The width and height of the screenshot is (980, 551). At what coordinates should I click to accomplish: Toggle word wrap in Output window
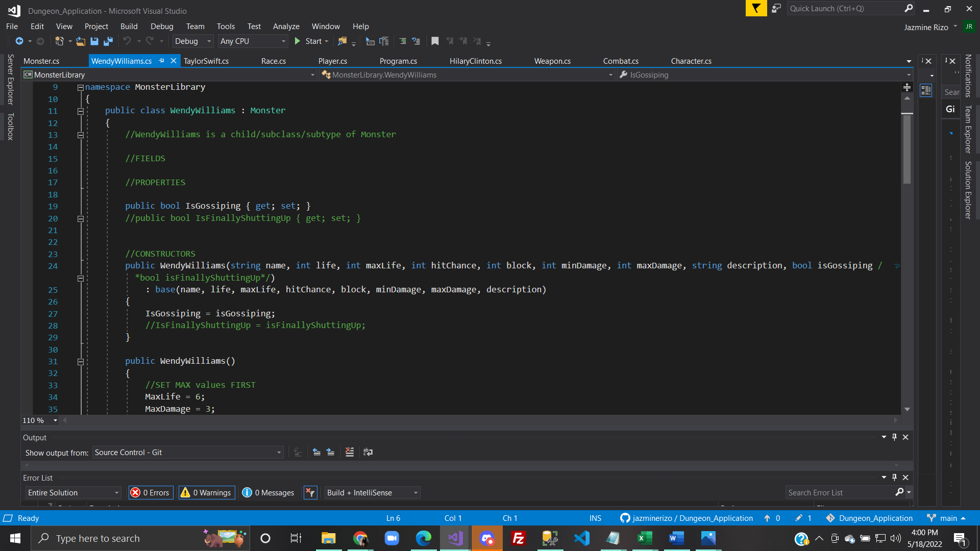[368, 452]
